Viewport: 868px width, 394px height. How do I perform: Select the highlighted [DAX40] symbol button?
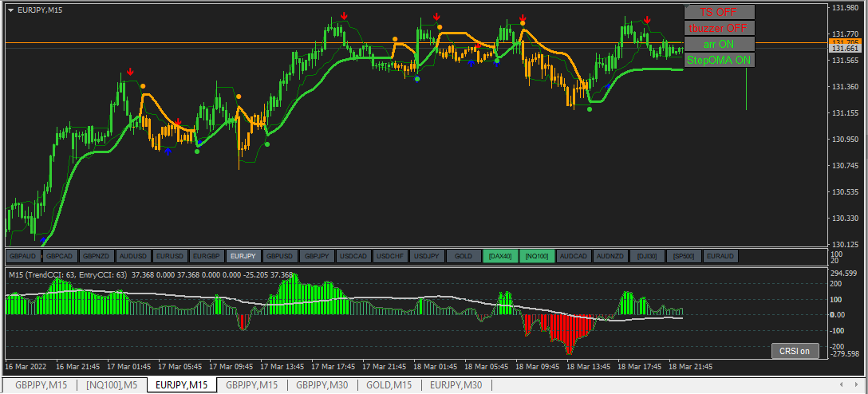pyautogui.click(x=500, y=256)
